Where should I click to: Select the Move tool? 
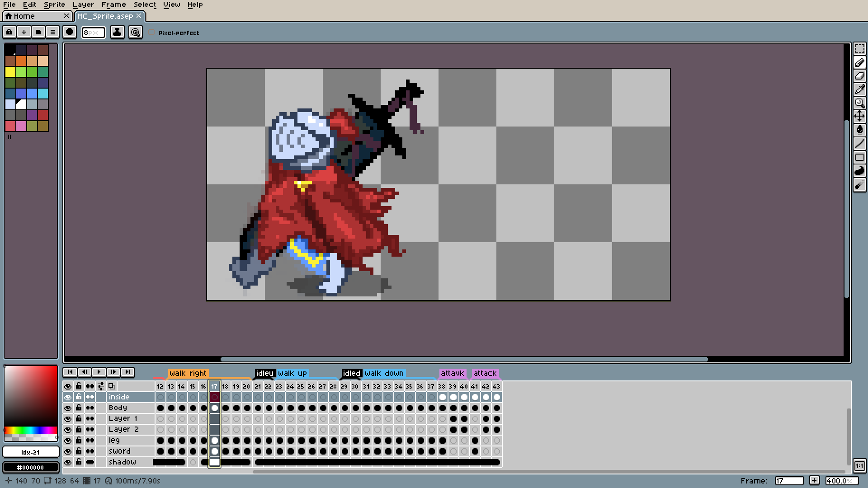[859, 117]
